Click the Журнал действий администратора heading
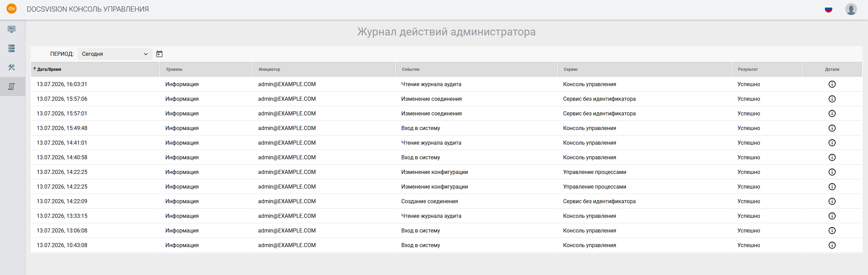The height and width of the screenshot is (275, 868). 446,32
